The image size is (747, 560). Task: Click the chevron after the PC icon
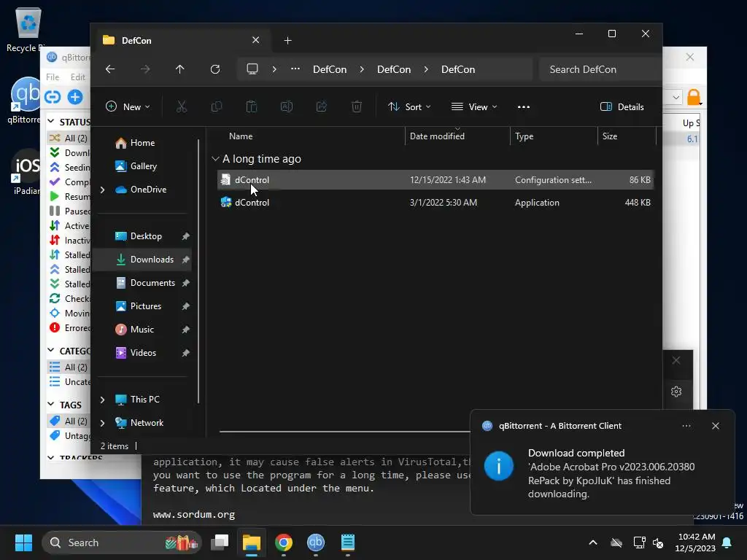click(274, 69)
